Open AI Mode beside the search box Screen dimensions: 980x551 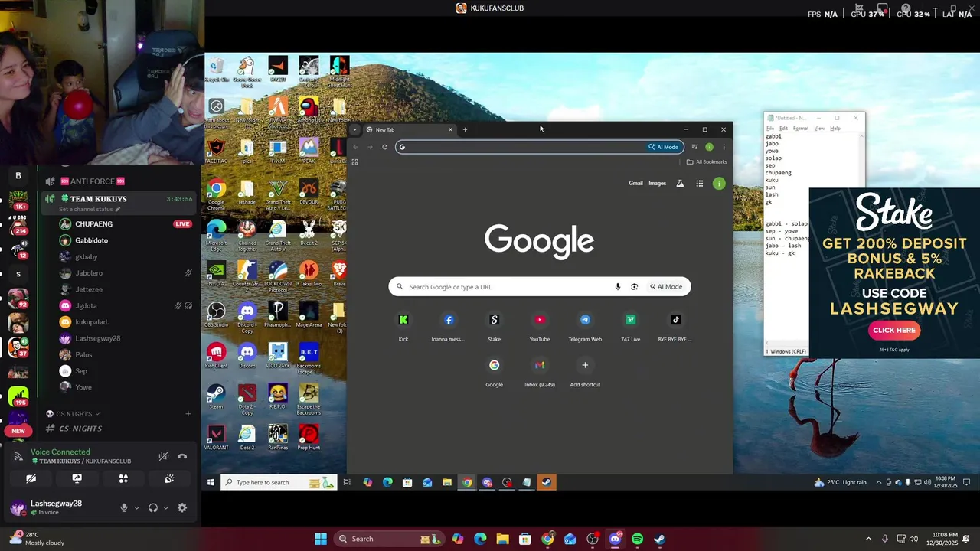(666, 287)
